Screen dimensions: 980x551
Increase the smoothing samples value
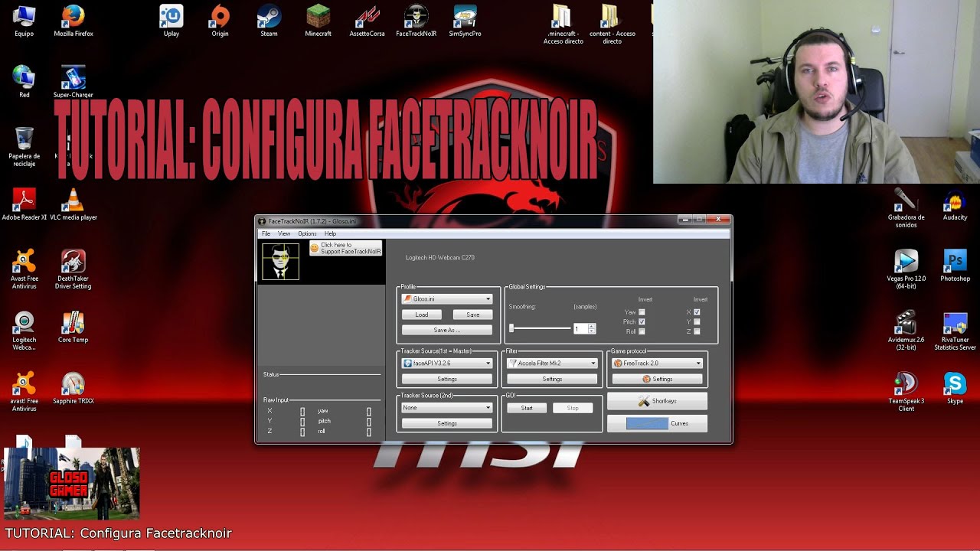click(x=592, y=326)
